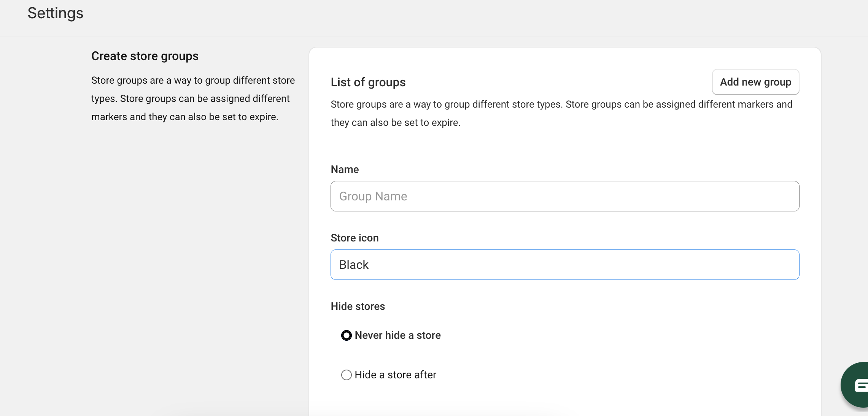Click the 'Hide a store after' label text
This screenshot has height=416, width=868.
point(395,375)
